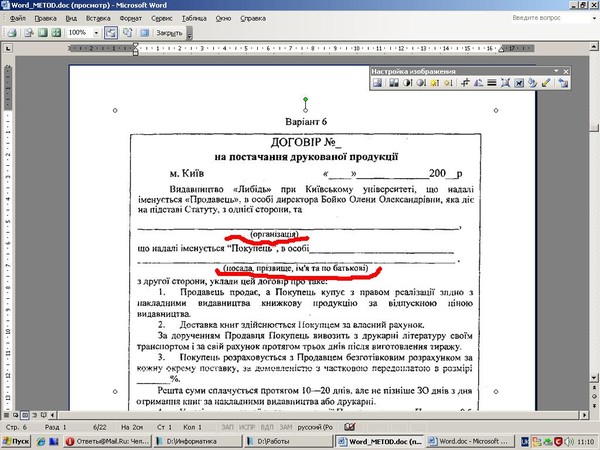Open the Line Style icon

click(x=492, y=83)
